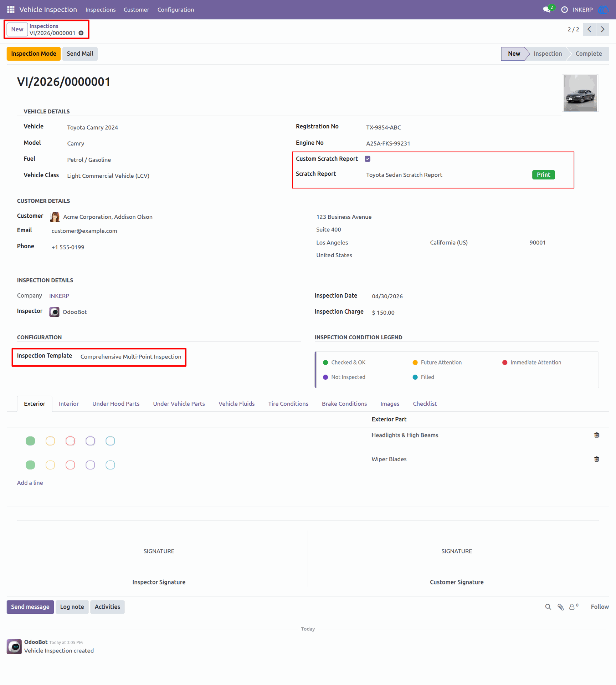Click the Inspection Mode button
The image size is (616, 685).
pyautogui.click(x=34, y=54)
